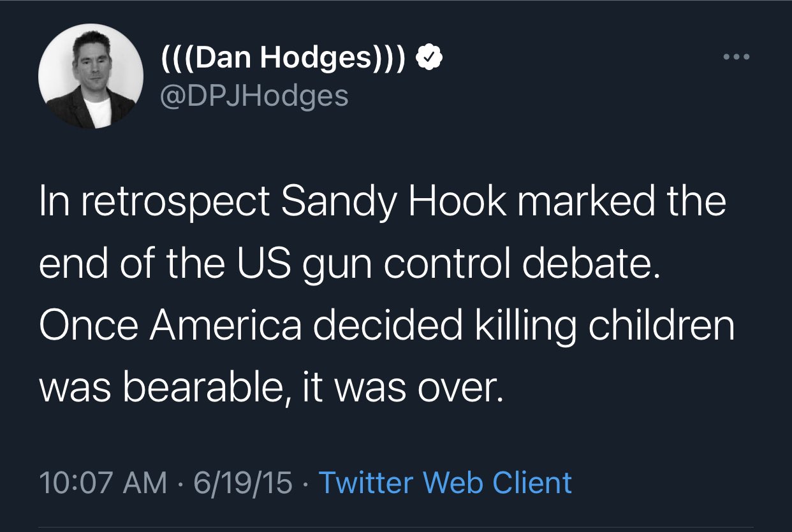
Task: Click the 10:07 AM timestamp
Action: click(102, 482)
